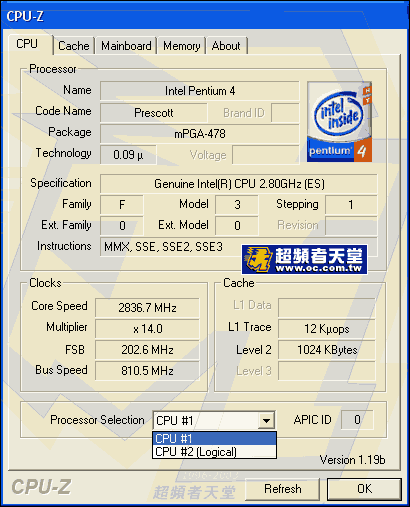The image size is (410, 507).
Task: Click the Intel Inside Pentium 4 logo
Action: click(x=339, y=122)
